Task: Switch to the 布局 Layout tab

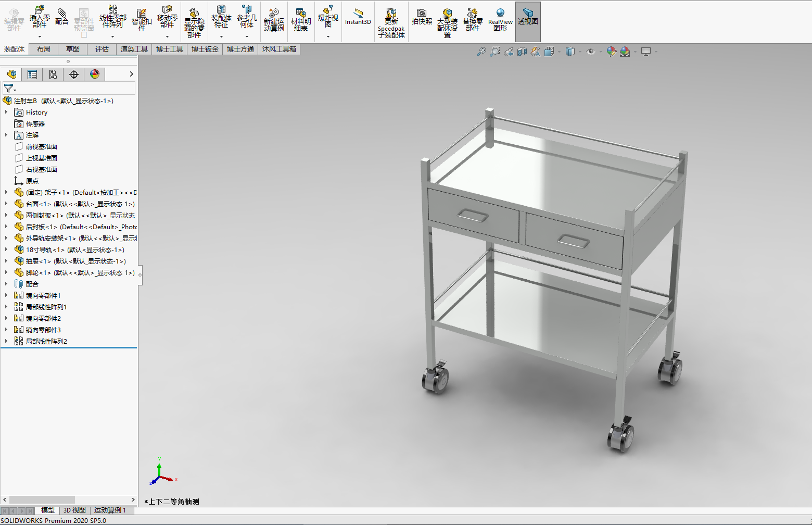Action: coord(44,49)
